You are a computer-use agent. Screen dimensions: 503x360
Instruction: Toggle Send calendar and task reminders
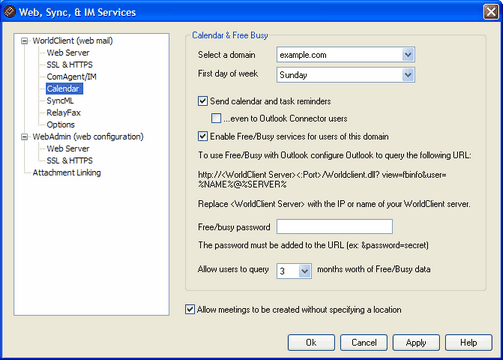203,101
